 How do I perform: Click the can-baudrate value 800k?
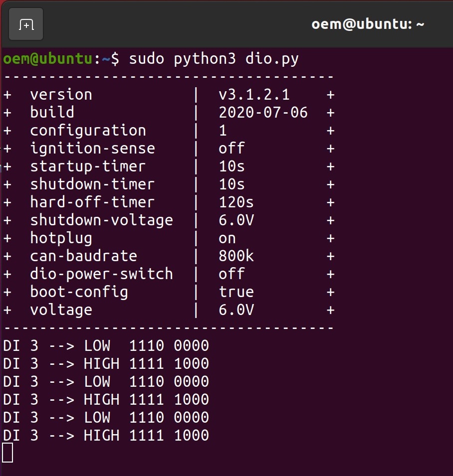pos(236,256)
